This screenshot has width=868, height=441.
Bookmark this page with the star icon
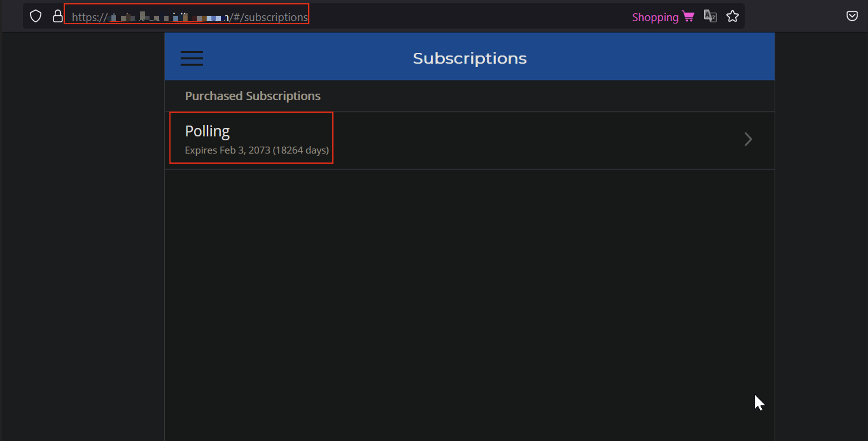tap(732, 16)
